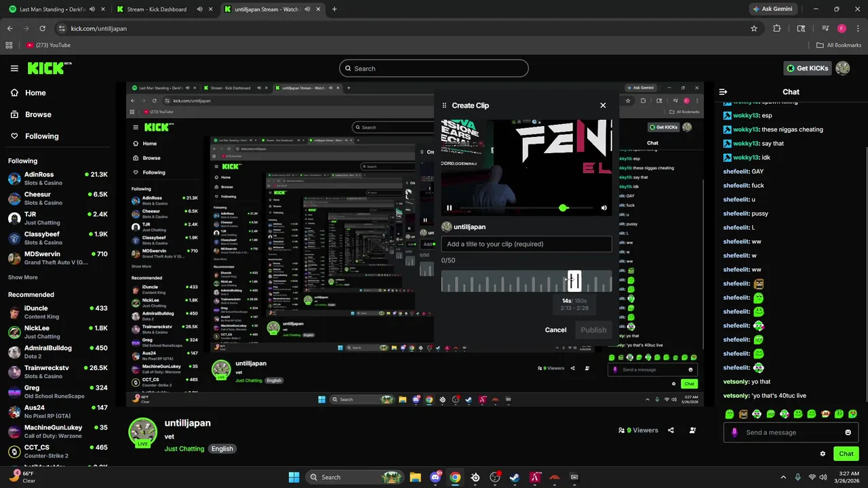
Task: Click the clip timeline selection handle
Action: pyautogui.click(x=574, y=281)
